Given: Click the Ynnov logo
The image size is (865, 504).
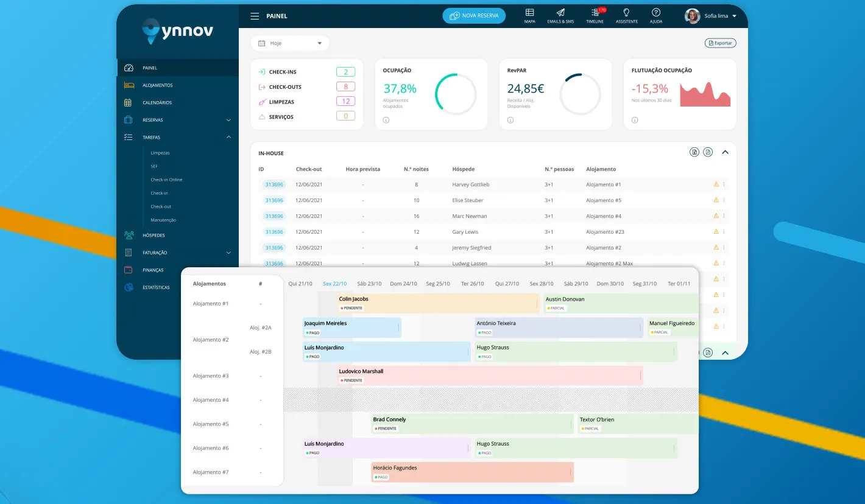Looking at the screenshot, I should click(x=177, y=30).
